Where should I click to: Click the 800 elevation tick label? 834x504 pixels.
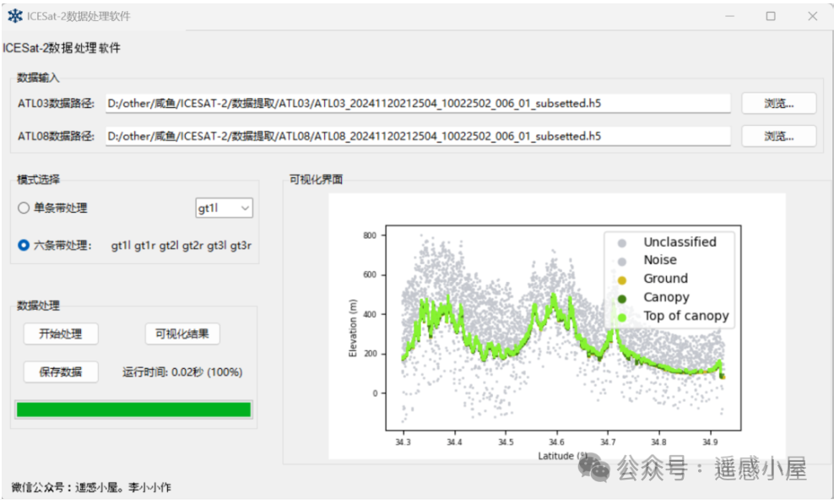[x=370, y=236]
